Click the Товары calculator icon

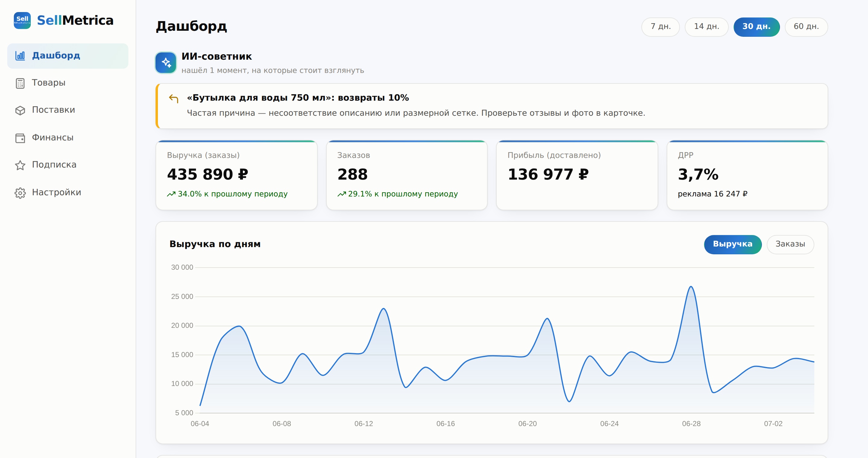[x=20, y=83]
